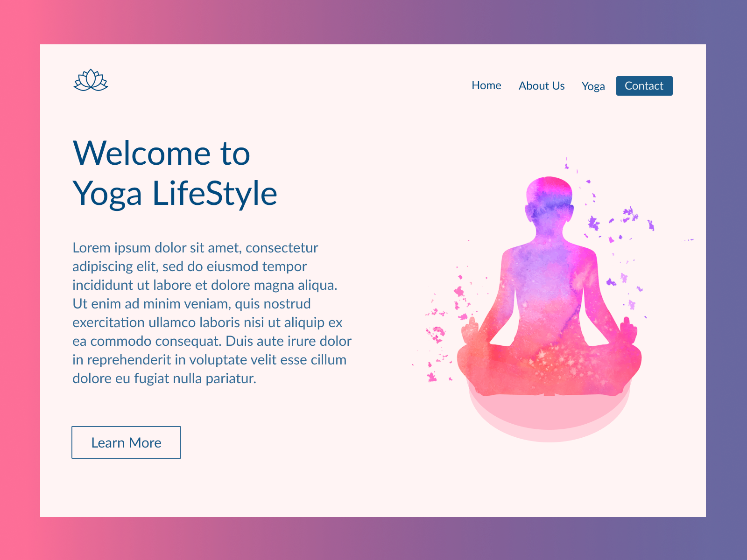This screenshot has width=747, height=560.
Task: Click the meditating yoga figure illustration
Action: [x=549, y=286]
